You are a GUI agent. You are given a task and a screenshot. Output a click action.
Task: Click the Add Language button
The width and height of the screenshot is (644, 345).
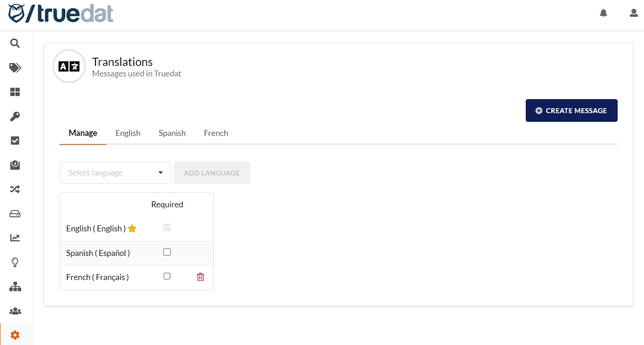coord(212,173)
